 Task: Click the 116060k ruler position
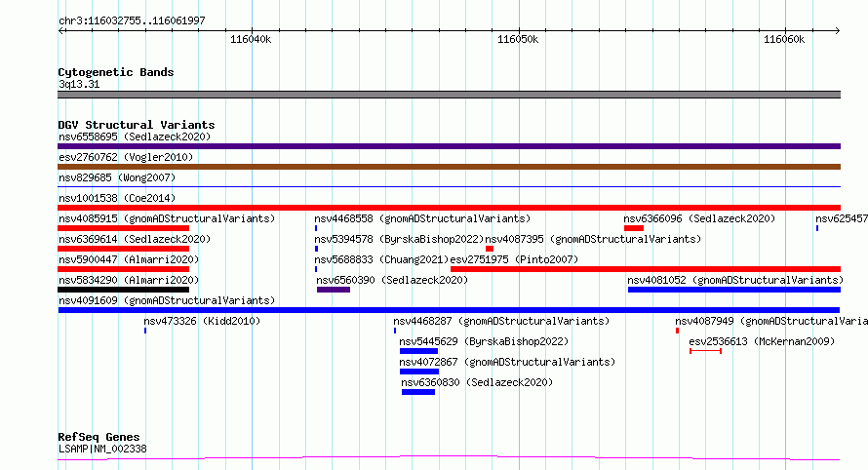[784, 39]
